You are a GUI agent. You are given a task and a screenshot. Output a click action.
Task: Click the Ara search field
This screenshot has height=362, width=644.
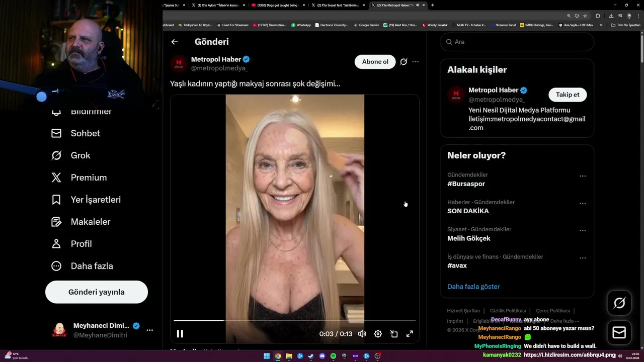pos(517,42)
